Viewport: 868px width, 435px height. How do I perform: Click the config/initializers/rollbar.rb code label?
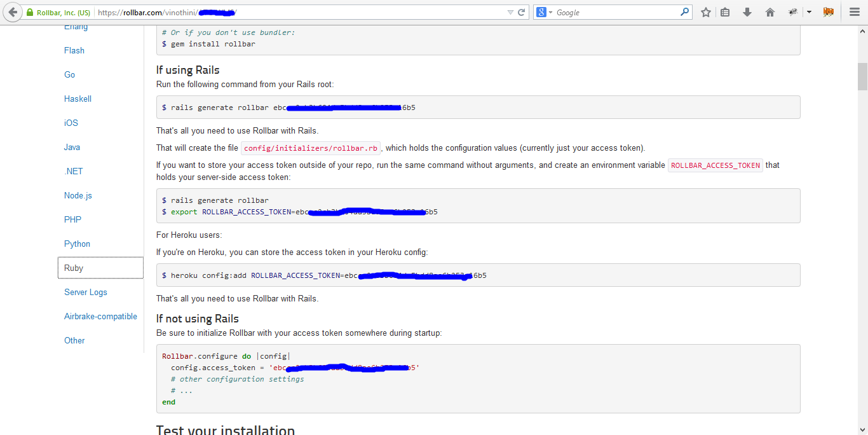pyautogui.click(x=311, y=148)
